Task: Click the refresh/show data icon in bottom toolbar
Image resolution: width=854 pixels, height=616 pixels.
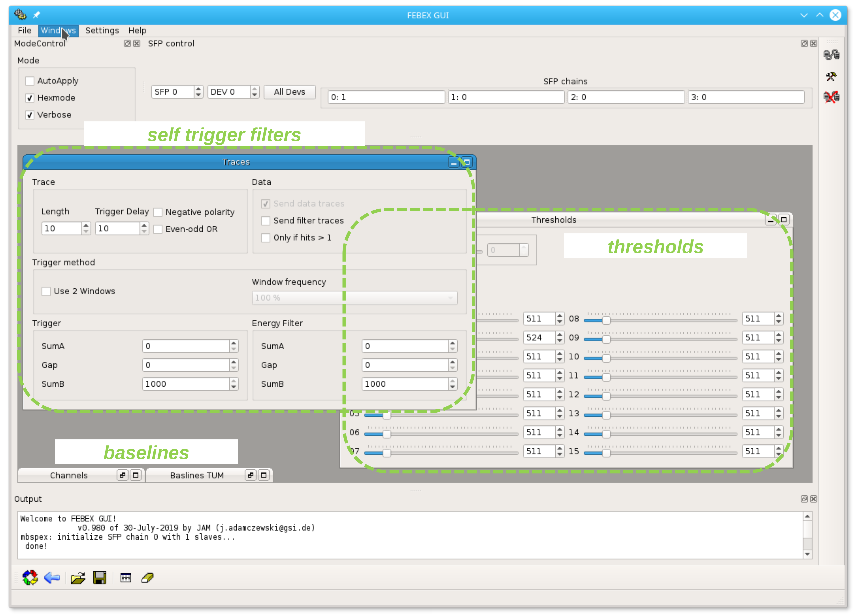Action: 30,577
